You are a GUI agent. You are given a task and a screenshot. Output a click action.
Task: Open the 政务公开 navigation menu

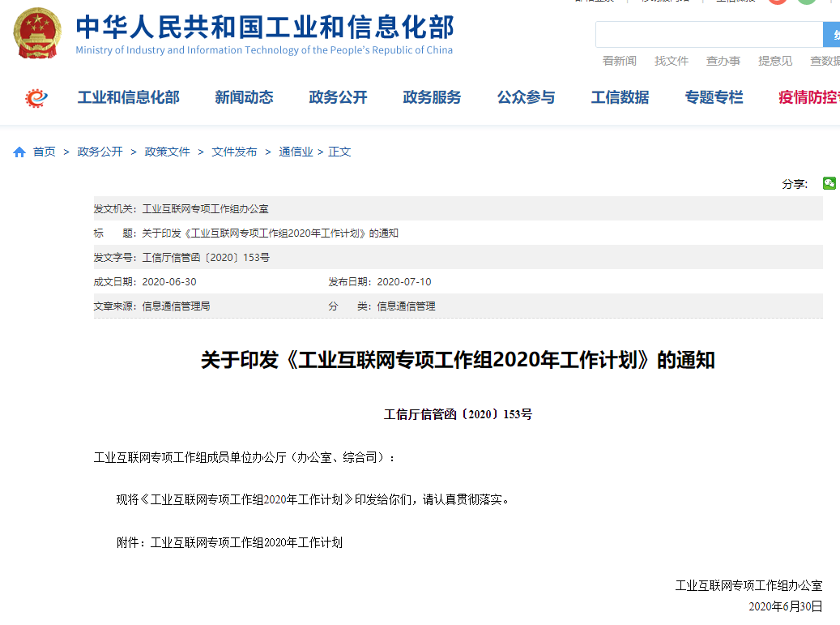pos(338,97)
